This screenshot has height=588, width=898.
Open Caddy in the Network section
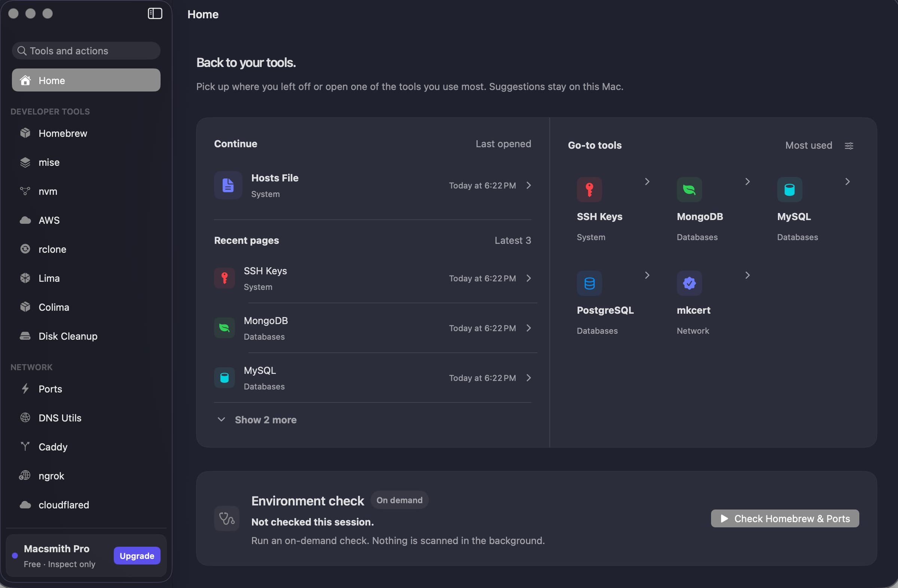[86, 447]
